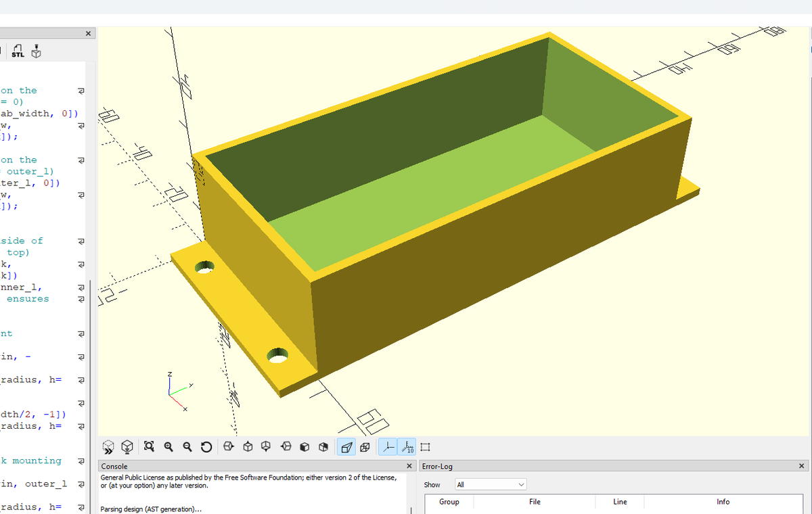
Task: Click code line 'side of'
Action: [x=22, y=241]
